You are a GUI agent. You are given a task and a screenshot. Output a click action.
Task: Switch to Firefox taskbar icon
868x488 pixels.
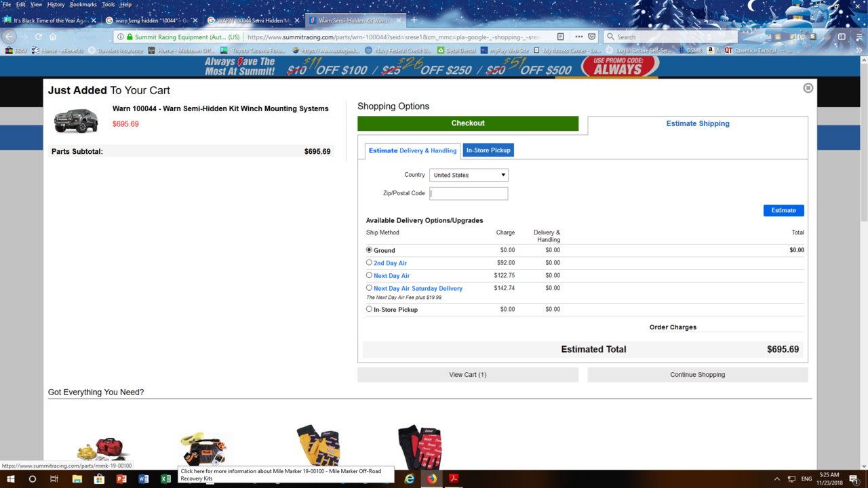[431, 479]
